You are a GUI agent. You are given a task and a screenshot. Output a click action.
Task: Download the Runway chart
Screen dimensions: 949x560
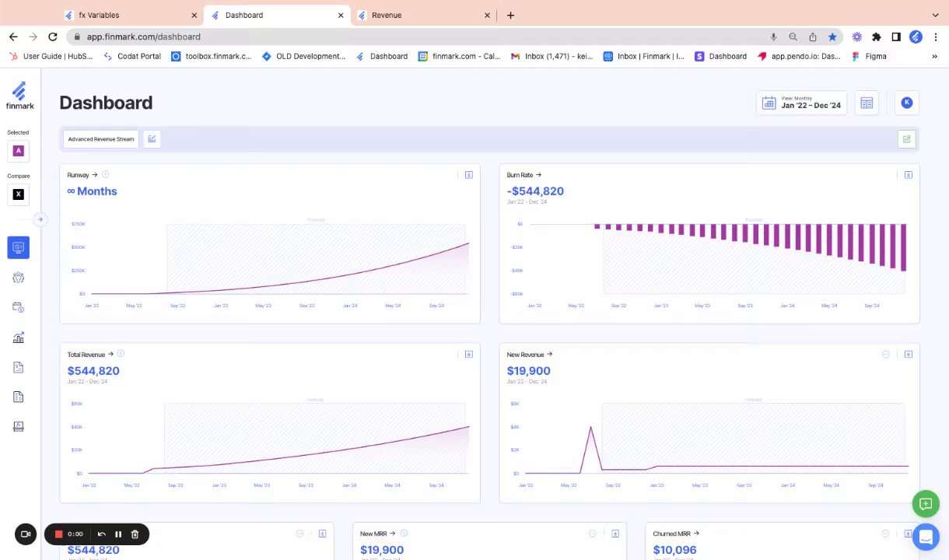[x=468, y=175]
